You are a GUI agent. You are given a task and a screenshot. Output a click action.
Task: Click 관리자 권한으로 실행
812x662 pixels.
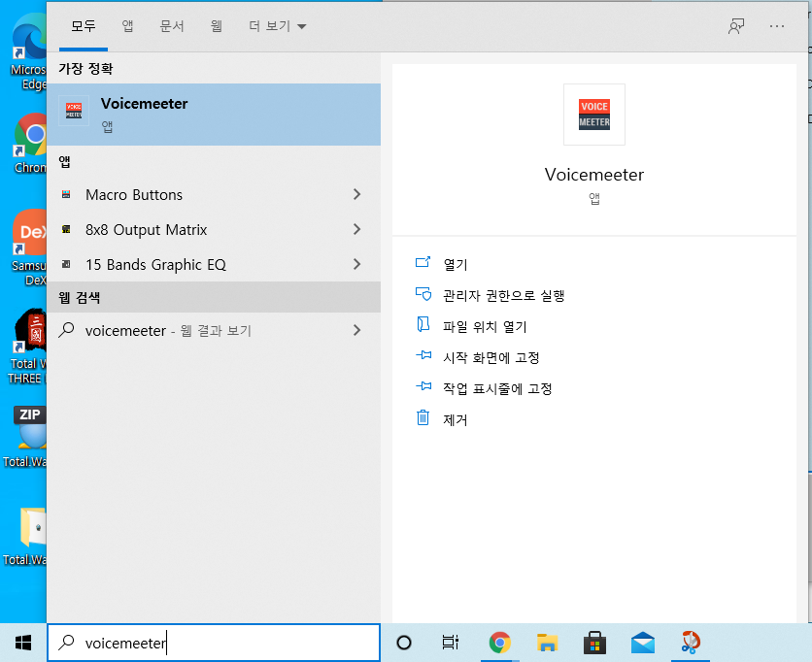[504, 295]
